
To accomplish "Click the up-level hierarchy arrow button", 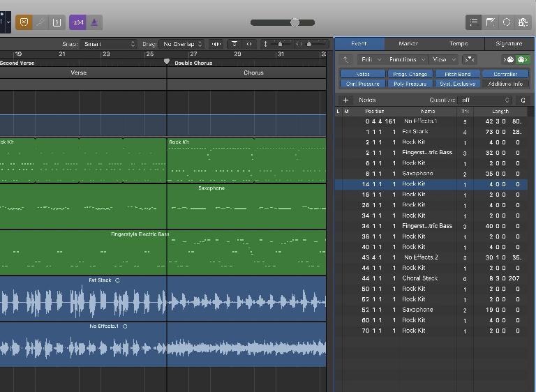I will [x=346, y=60].
